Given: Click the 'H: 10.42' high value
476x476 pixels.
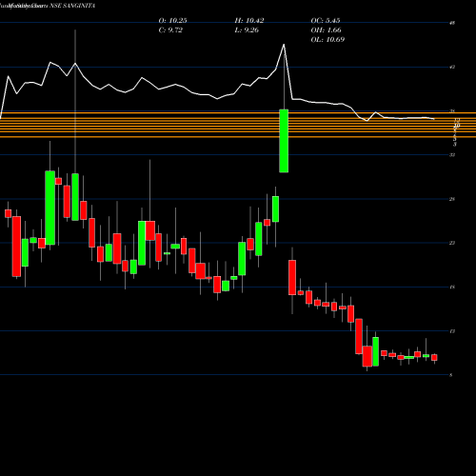Looking at the screenshot, I should [x=249, y=21].
